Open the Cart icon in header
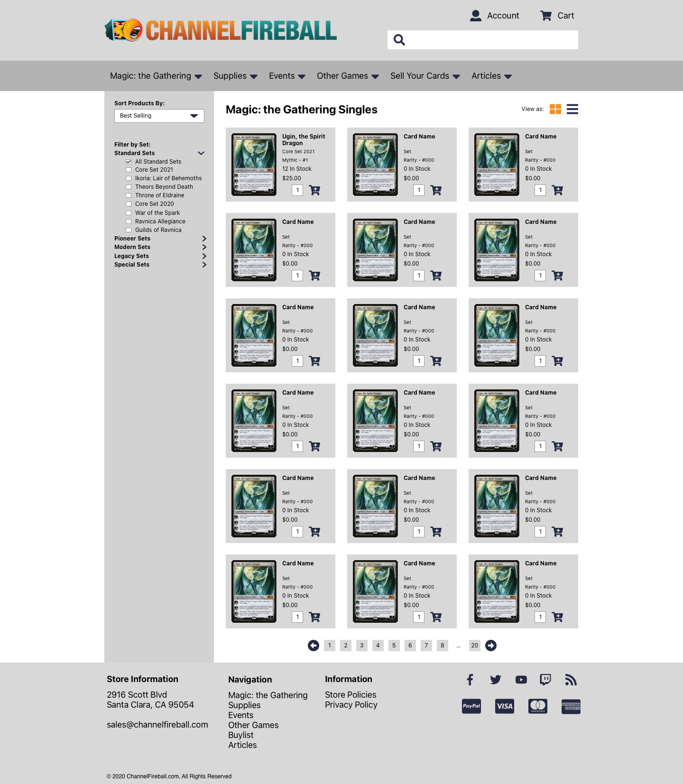Viewport: 683px width, 784px height. point(546,16)
